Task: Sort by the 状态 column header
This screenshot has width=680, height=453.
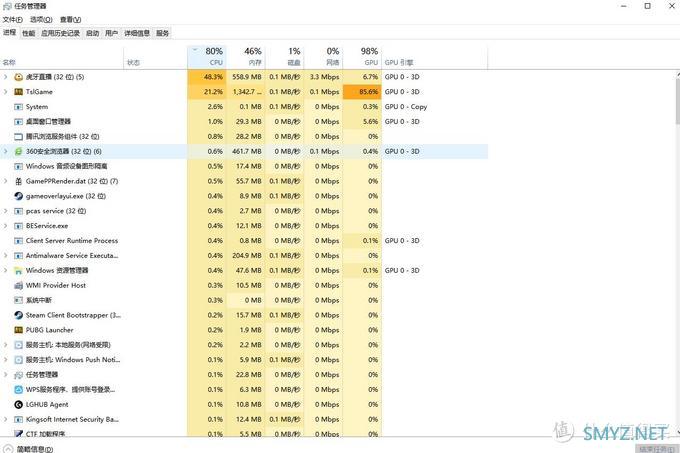Action: (x=156, y=57)
